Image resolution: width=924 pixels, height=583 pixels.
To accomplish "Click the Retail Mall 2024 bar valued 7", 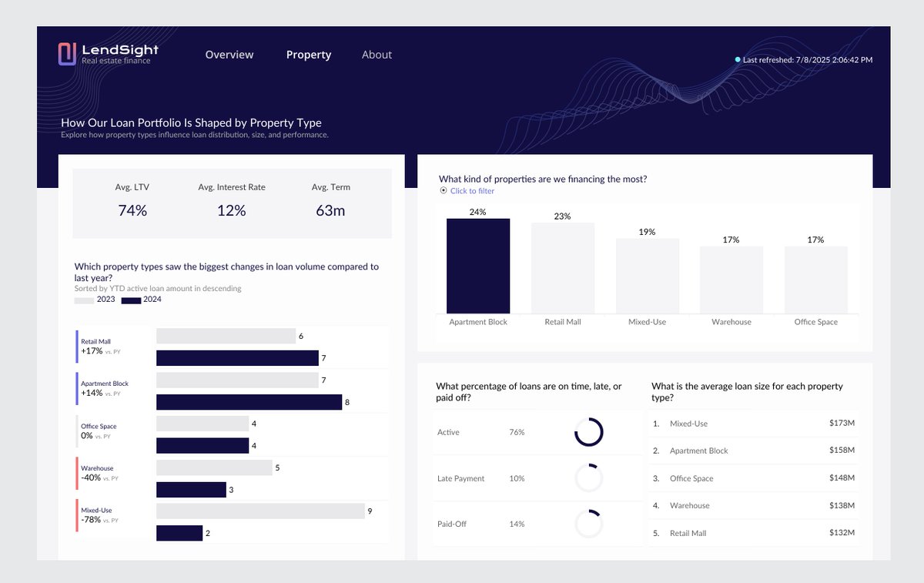I will [x=237, y=358].
